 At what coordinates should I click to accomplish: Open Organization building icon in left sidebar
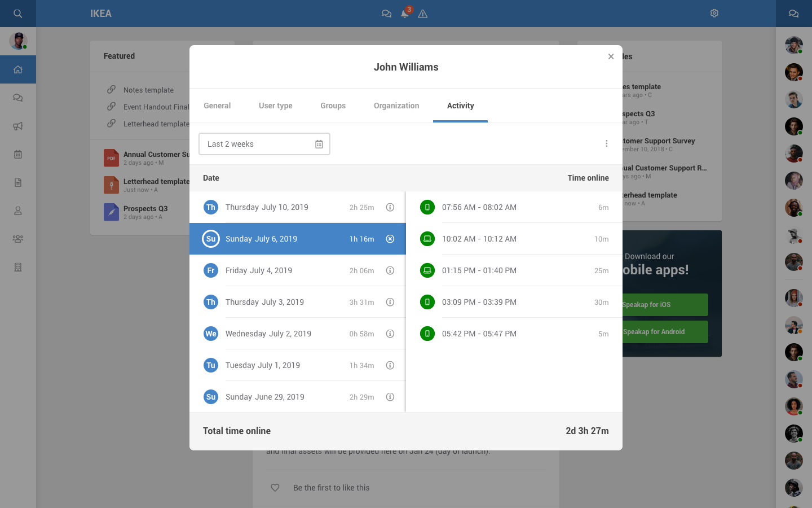(x=18, y=267)
